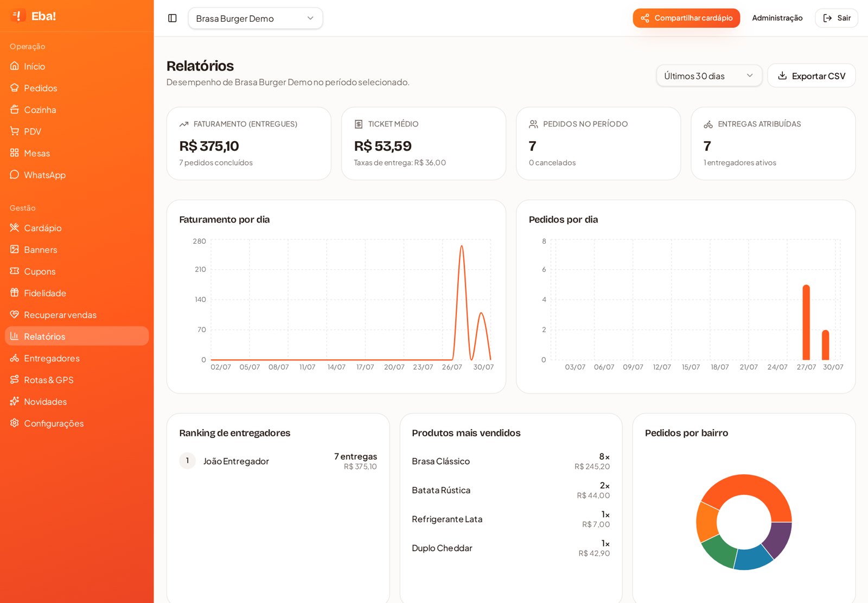This screenshot has height=603, width=868.
Task: Click the Pedidos bag icon
Action: tap(15, 87)
